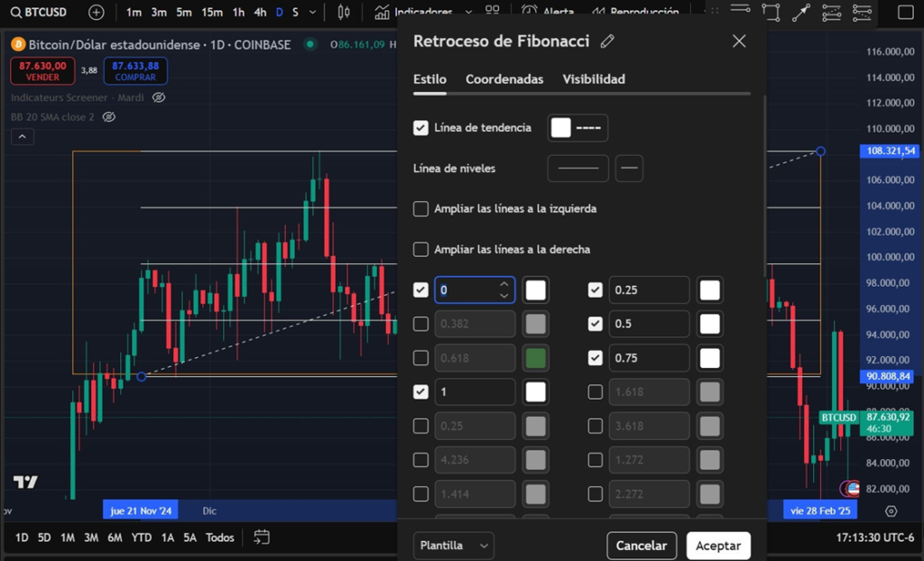This screenshot has height=561, width=924.
Task: Check the 3.618 level checkbox
Action: 596,426
